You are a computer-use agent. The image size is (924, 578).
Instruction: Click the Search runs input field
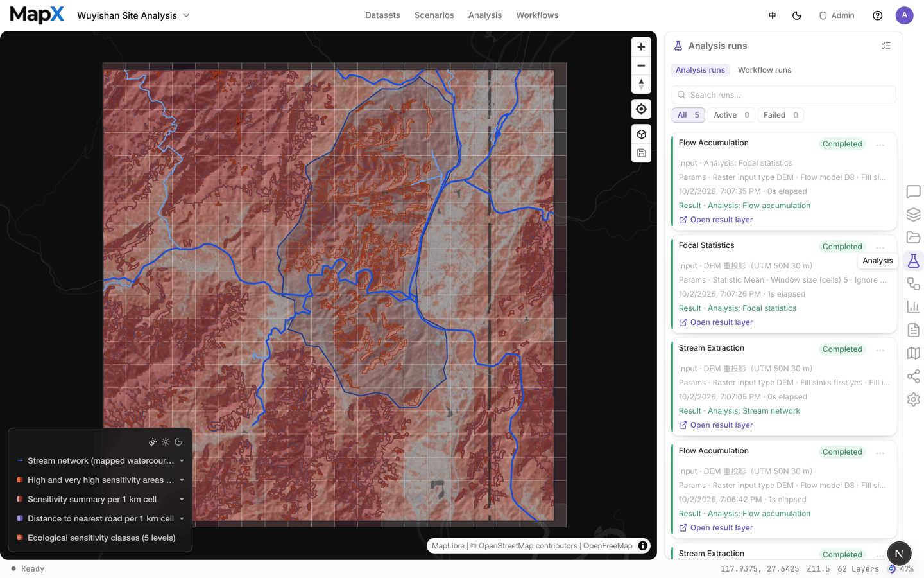[783, 94]
